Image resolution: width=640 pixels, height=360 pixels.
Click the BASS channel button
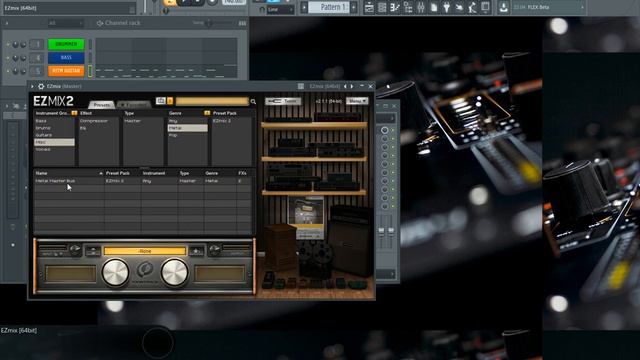66,58
